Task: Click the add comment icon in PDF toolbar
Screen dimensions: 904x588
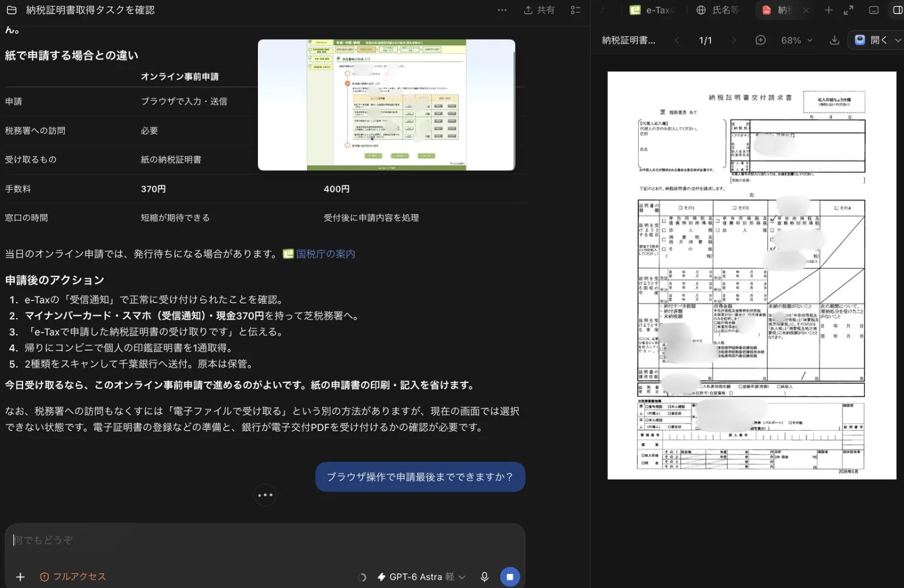Action: pyautogui.click(x=761, y=40)
